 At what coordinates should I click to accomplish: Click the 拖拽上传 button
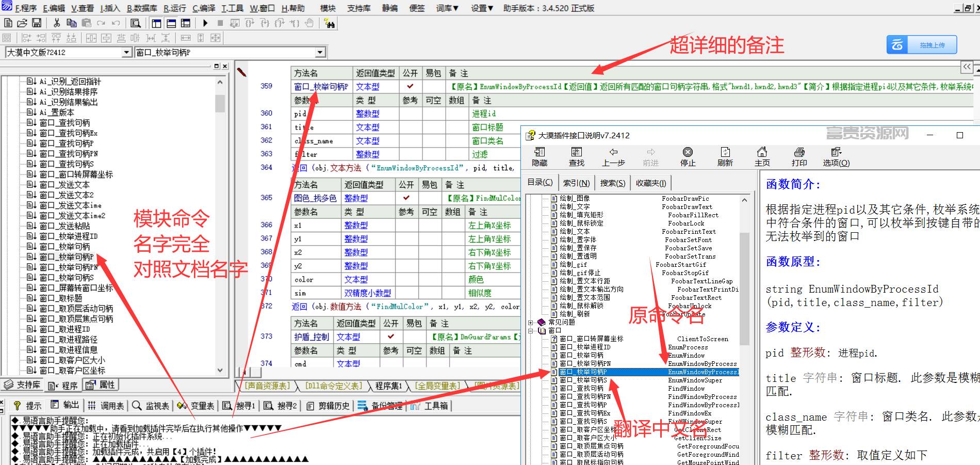click(922, 45)
